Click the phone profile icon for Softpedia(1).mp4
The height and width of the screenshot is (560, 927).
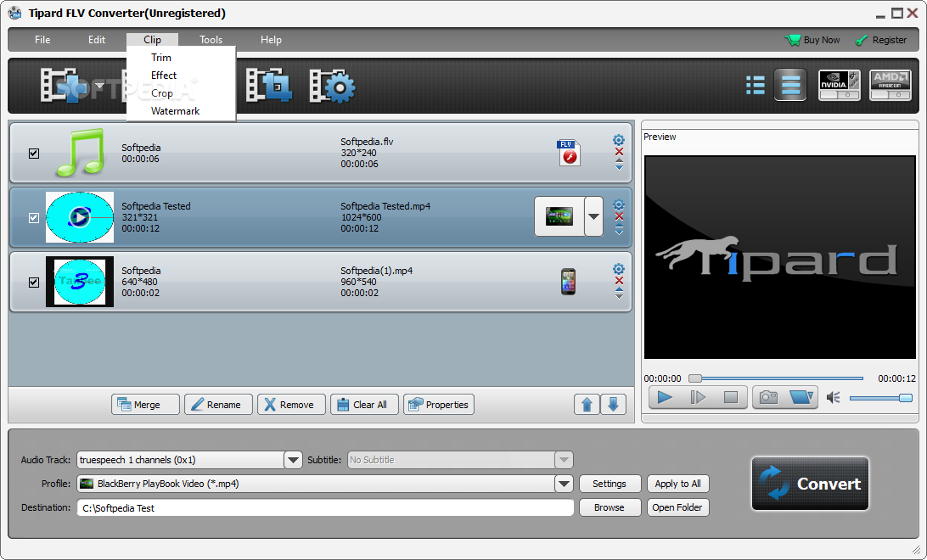568,281
